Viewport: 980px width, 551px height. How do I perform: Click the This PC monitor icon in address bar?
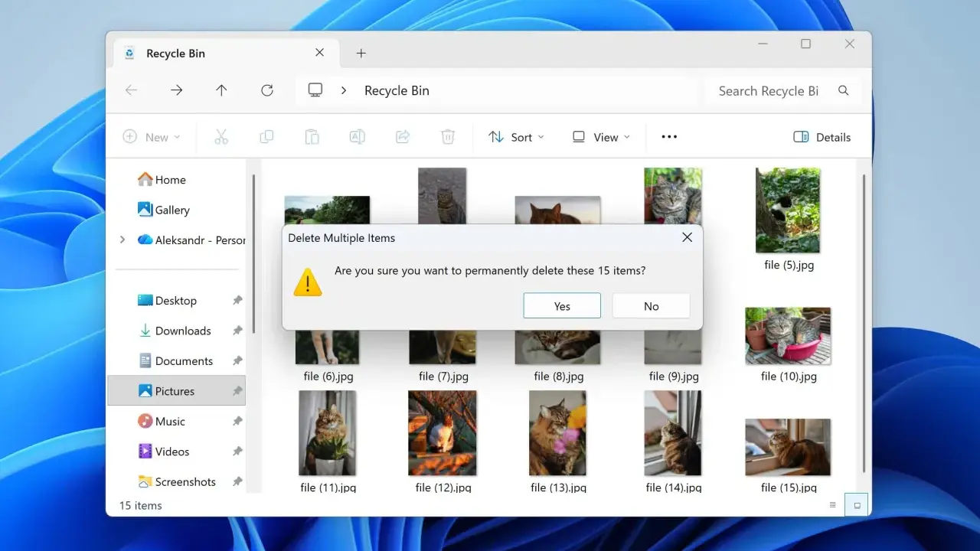coord(315,90)
